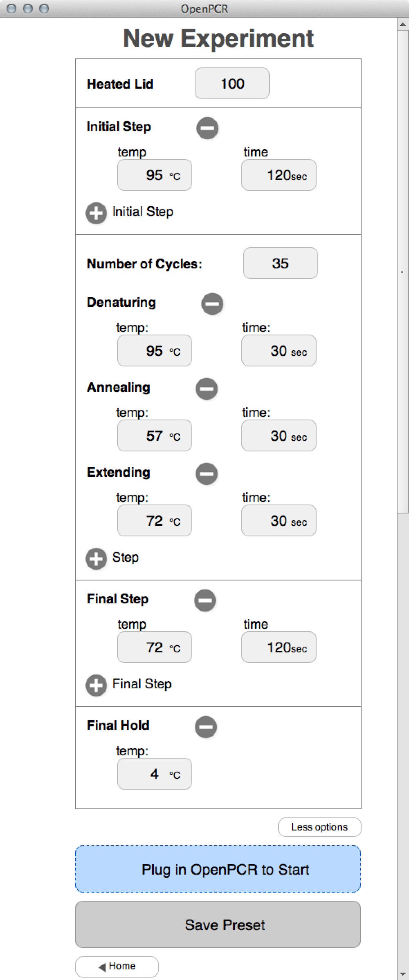The image size is (409, 980).
Task: Click the plus icon to add Initial Step
Action: pyautogui.click(x=96, y=213)
